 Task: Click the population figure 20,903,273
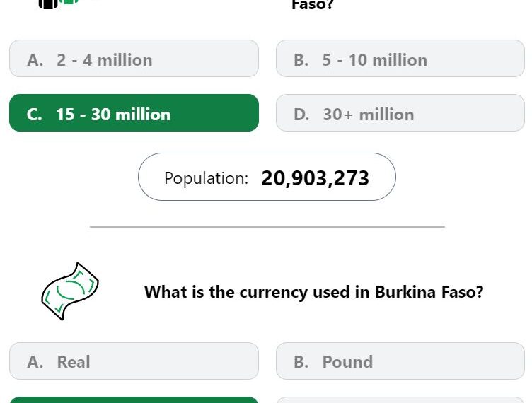pos(315,178)
